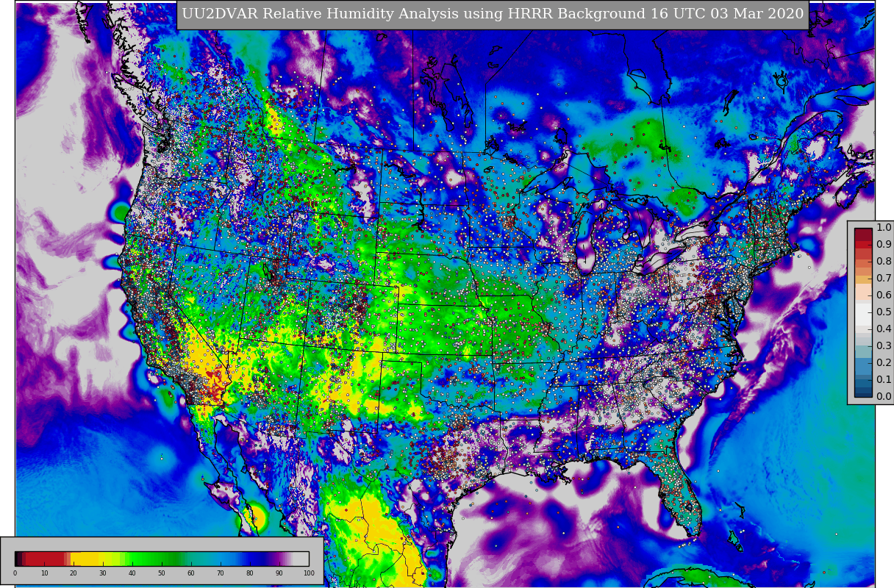This screenshot has height=588, width=894.
Task: Pick the golden-orange swatch on the vertical colorbar
Action: (x=863, y=280)
